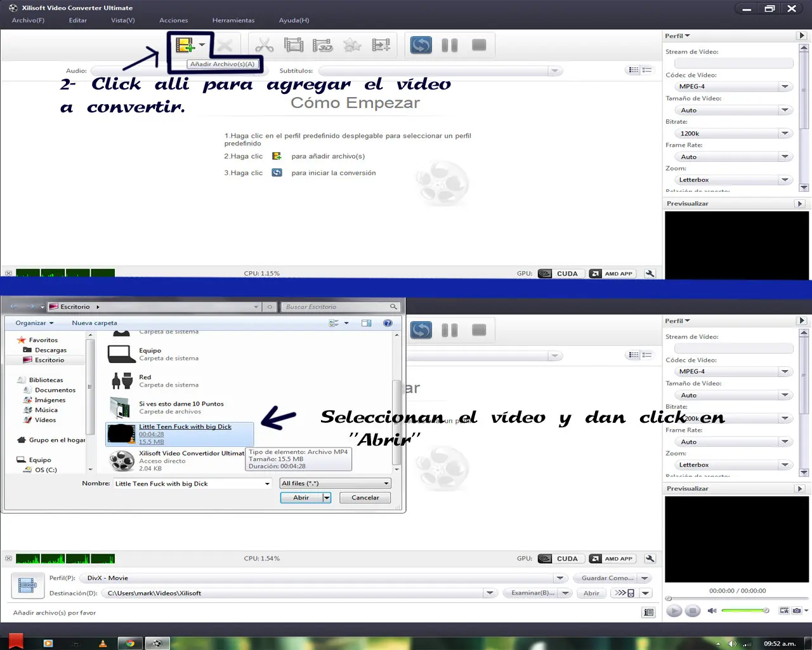Open the Archivo(F) menu
This screenshot has width=812, height=650.
coord(28,20)
